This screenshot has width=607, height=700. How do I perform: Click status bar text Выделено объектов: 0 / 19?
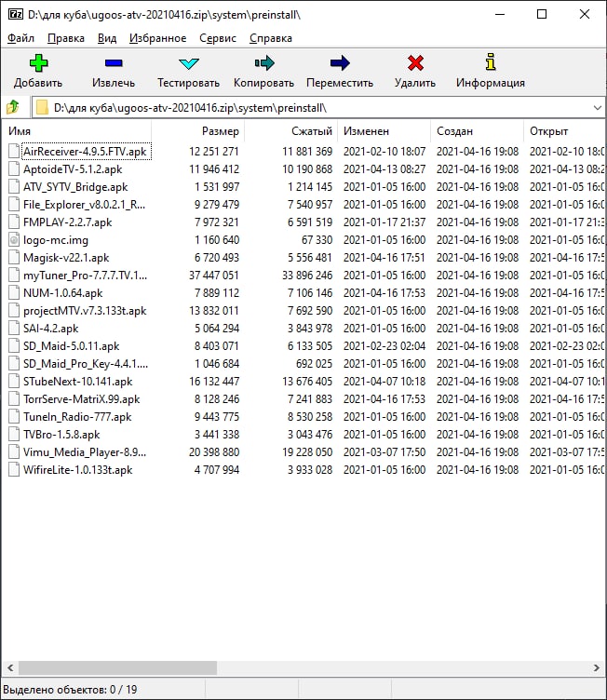point(70,689)
